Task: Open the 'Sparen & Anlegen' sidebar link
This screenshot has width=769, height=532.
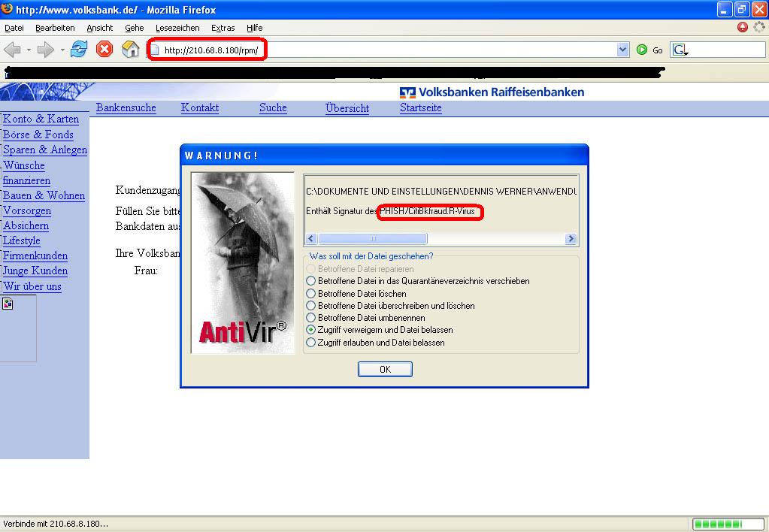Action: 45,150
